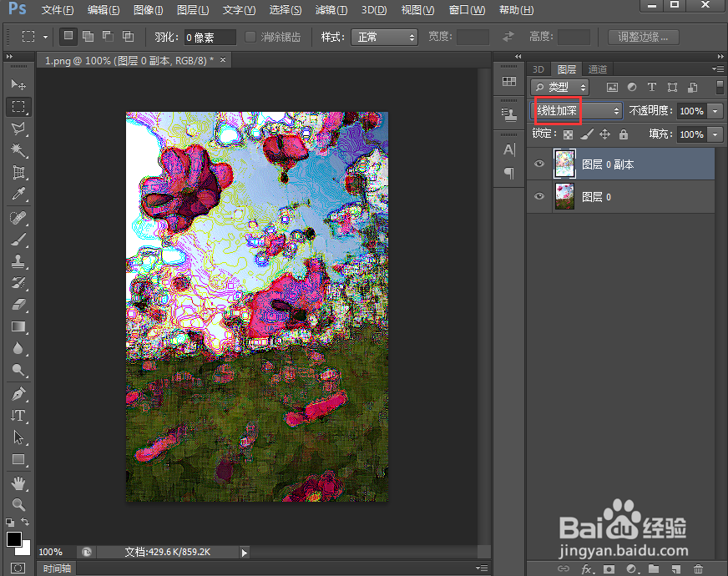The width and height of the screenshot is (728, 576).
Task: Select the Polygonal Lasso tool
Action: click(18, 129)
